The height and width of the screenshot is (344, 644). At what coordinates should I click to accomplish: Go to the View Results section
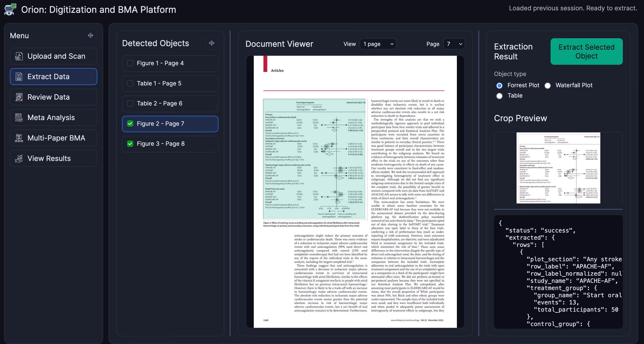click(54, 159)
